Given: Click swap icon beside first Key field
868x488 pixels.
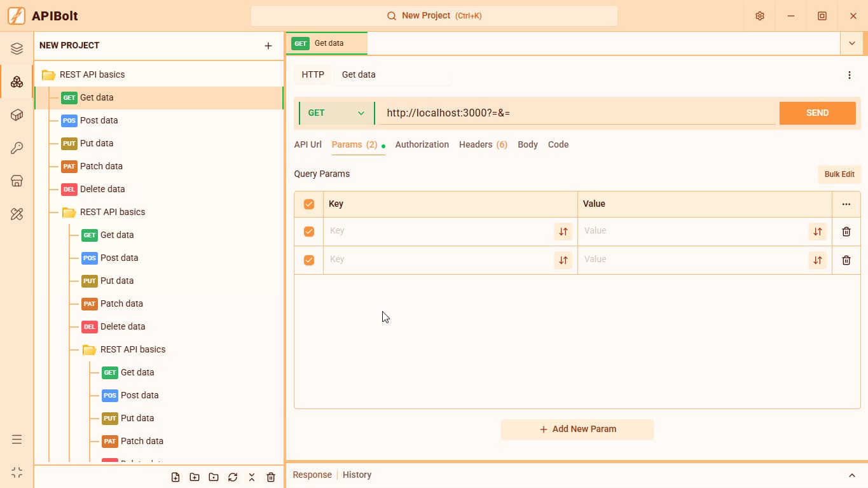Looking at the screenshot, I should [563, 232].
